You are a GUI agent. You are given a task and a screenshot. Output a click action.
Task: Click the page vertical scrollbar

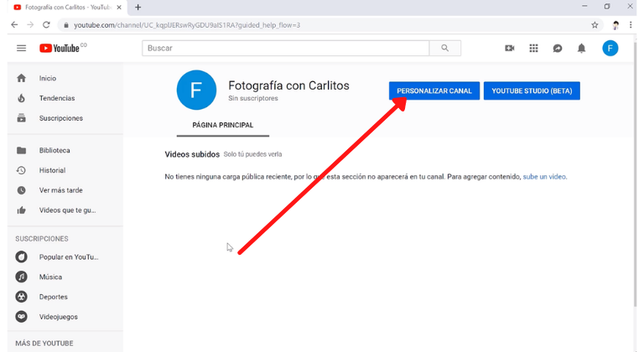click(635, 173)
